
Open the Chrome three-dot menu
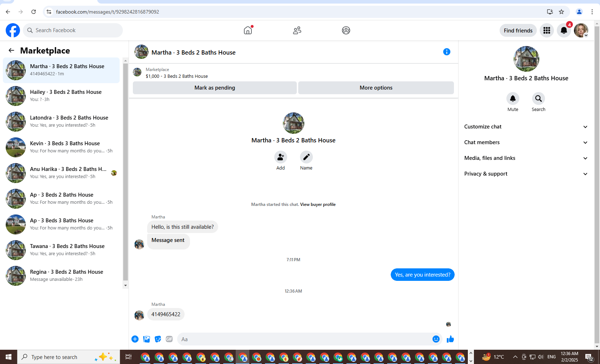[x=592, y=12]
